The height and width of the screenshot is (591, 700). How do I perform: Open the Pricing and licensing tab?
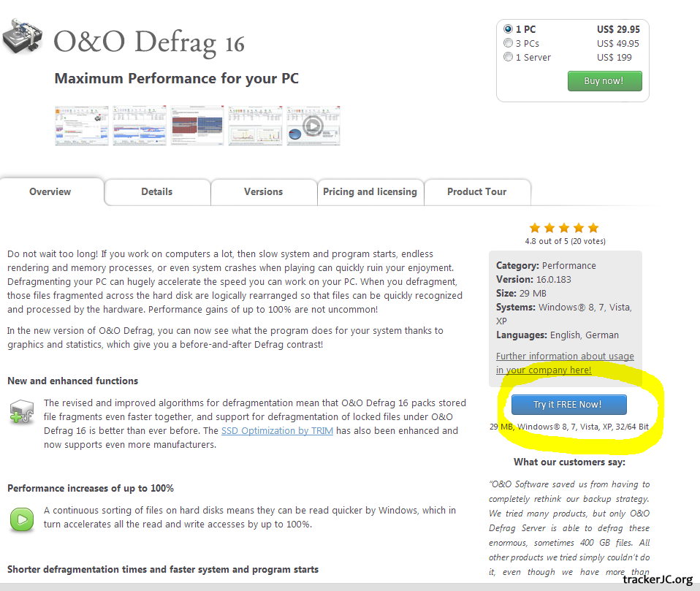point(370,192)
